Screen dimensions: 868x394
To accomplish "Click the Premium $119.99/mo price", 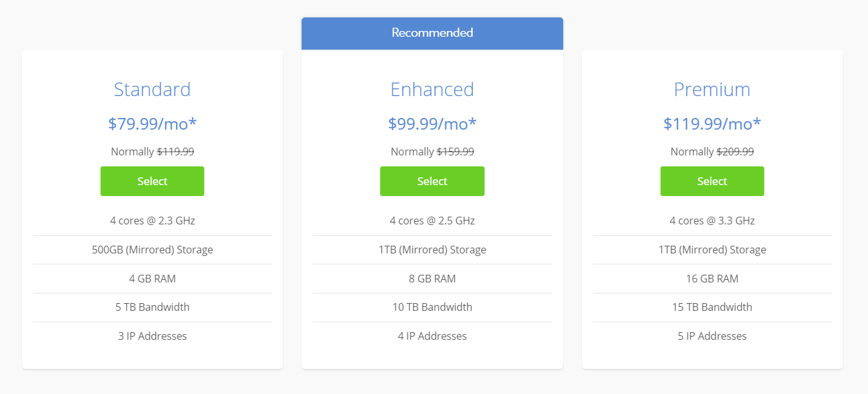I will click(x=712, y=123).
